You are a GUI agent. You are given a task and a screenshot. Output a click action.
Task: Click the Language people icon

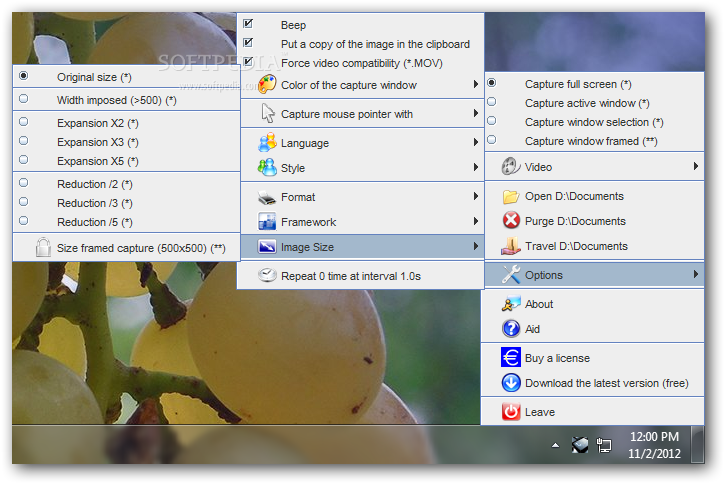(x=267, y=142)
